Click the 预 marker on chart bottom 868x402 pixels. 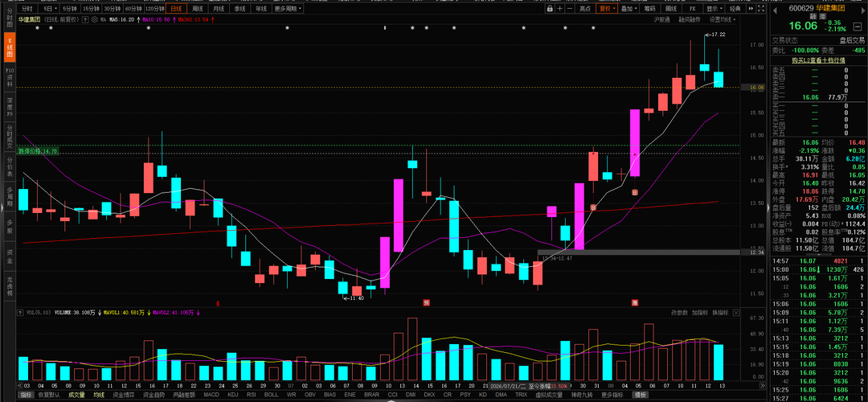[426, 302]
